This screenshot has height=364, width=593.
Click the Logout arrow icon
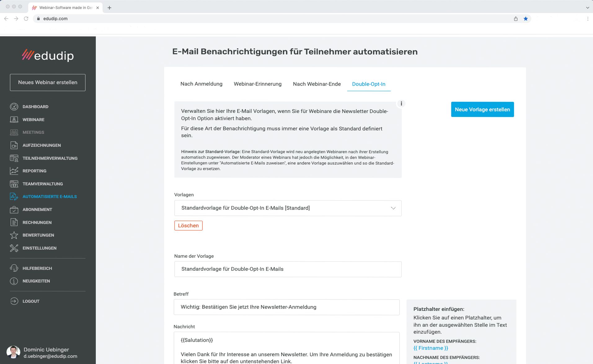point(14,301)
